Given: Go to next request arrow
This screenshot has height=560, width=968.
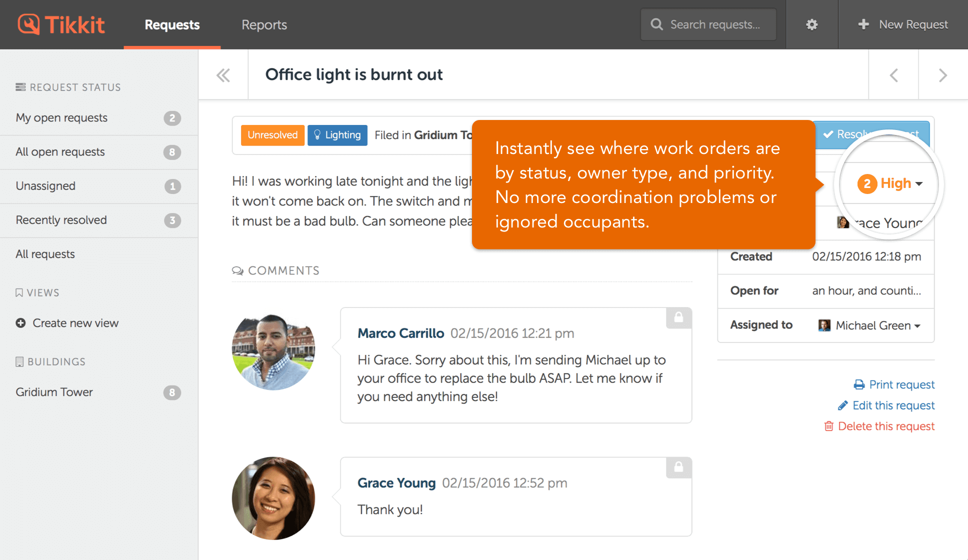Looking at the screenshot, I should (942, 75).
